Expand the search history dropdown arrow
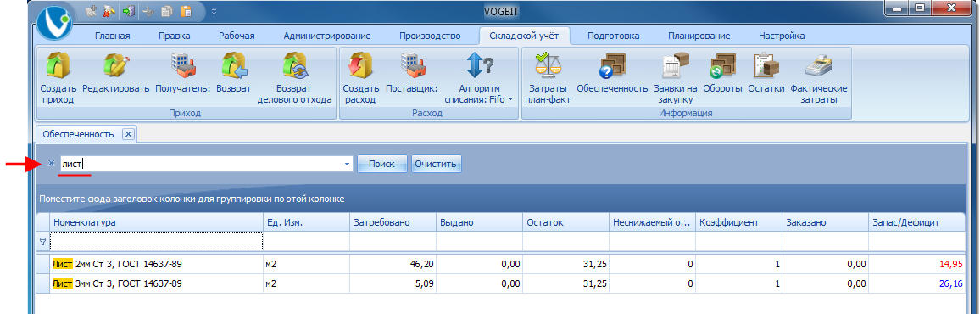Viewport: 980px width, 314px height. (x=347, y=164)
